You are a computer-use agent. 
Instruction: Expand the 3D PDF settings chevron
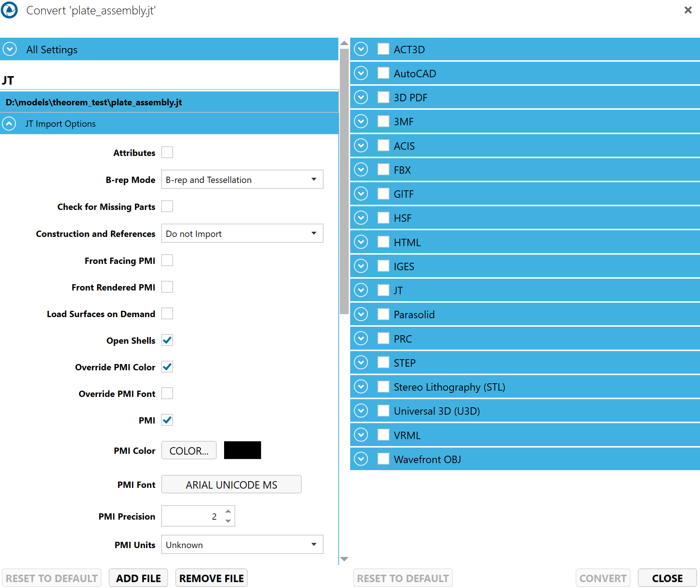pos(361,98)
